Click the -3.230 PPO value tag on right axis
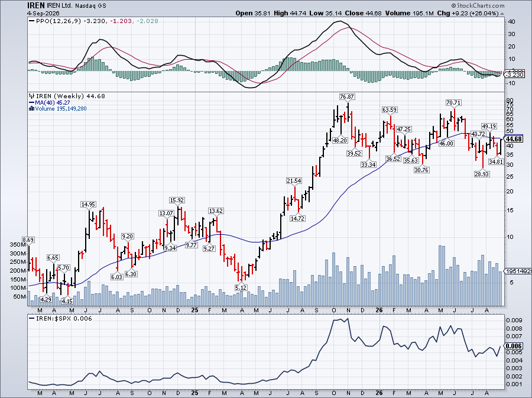Viewport: 532px width, 398px height. [515, 75]
